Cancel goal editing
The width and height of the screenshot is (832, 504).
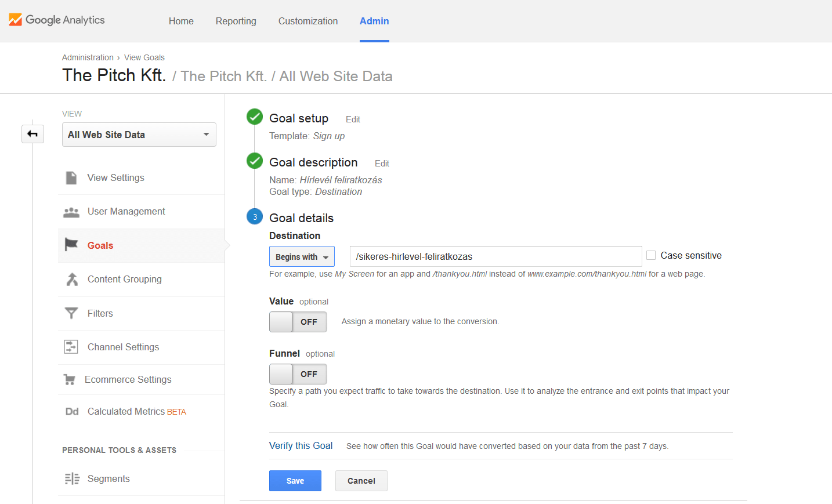(361, 481)
